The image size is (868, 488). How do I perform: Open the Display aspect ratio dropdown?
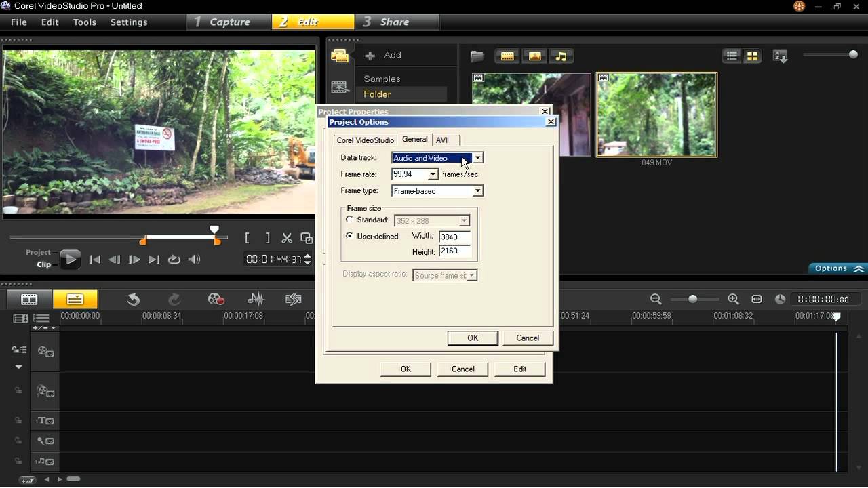coord(472,275)
